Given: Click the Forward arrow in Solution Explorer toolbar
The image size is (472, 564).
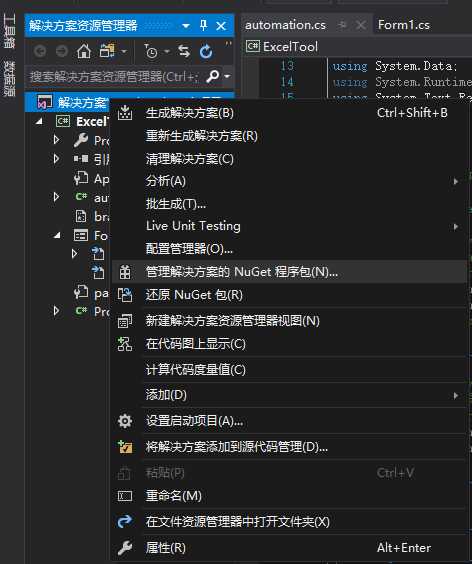Looking at the screenshot, I should 62,52.
